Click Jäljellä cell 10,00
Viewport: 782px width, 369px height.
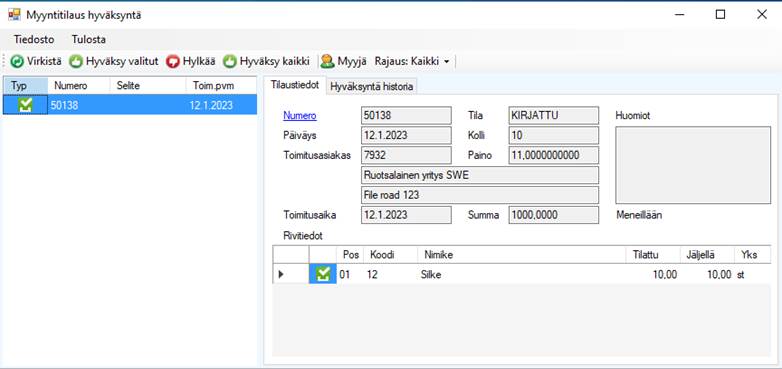point(707,274)
